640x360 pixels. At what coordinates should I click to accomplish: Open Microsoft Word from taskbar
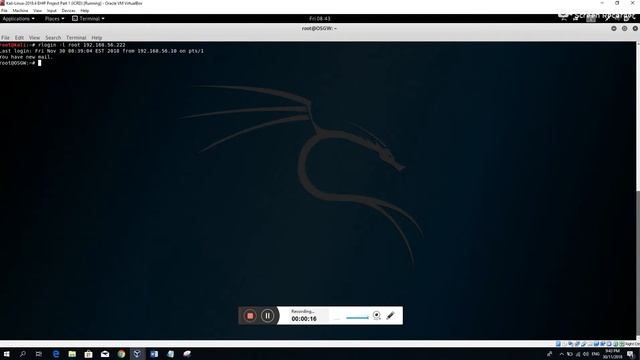click(154, 354)
